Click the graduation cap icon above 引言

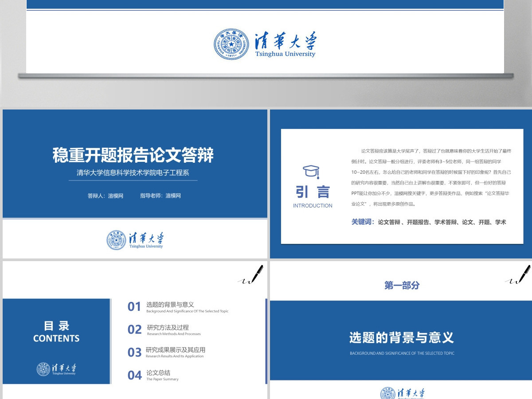tap(311, 172)
